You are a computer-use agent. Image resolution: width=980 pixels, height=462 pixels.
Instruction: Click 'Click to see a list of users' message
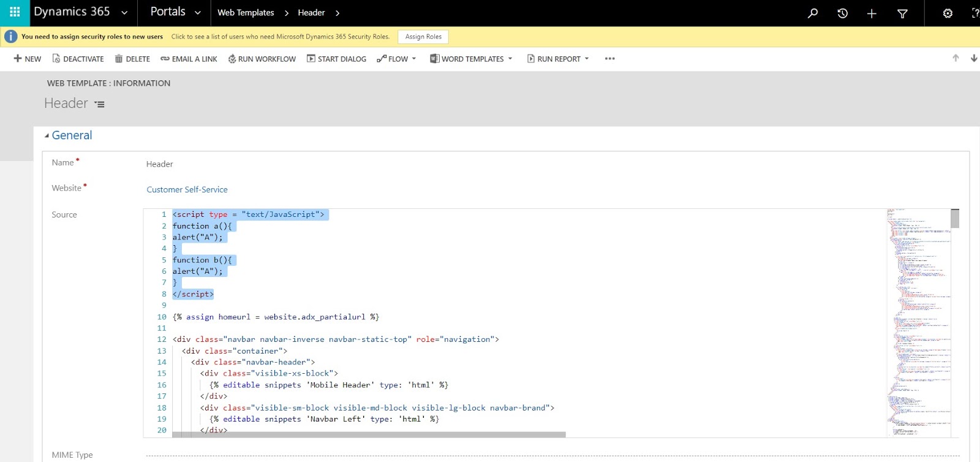[x=281, y=37]
